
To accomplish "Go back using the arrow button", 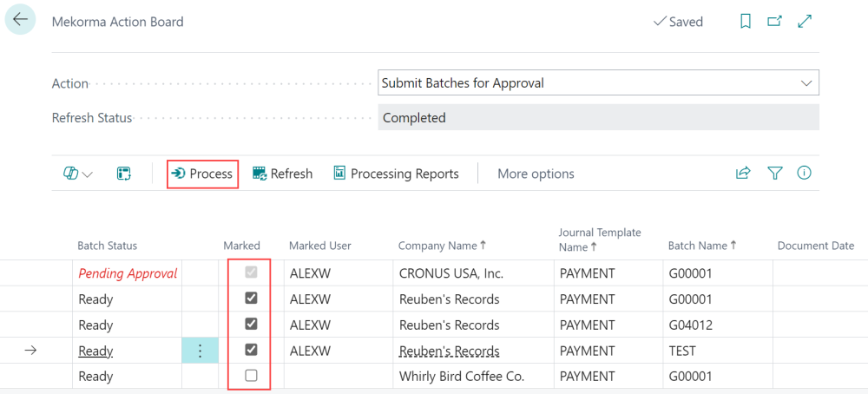I will 21,20.
